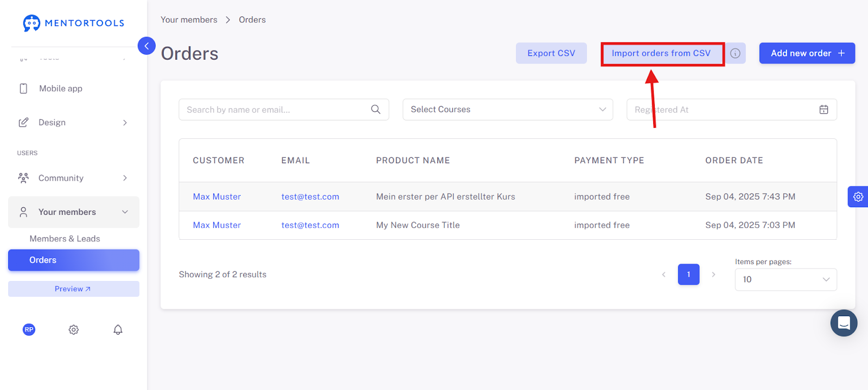Click the Registered At date field
The image size is (868, 390).
[732, 110]
